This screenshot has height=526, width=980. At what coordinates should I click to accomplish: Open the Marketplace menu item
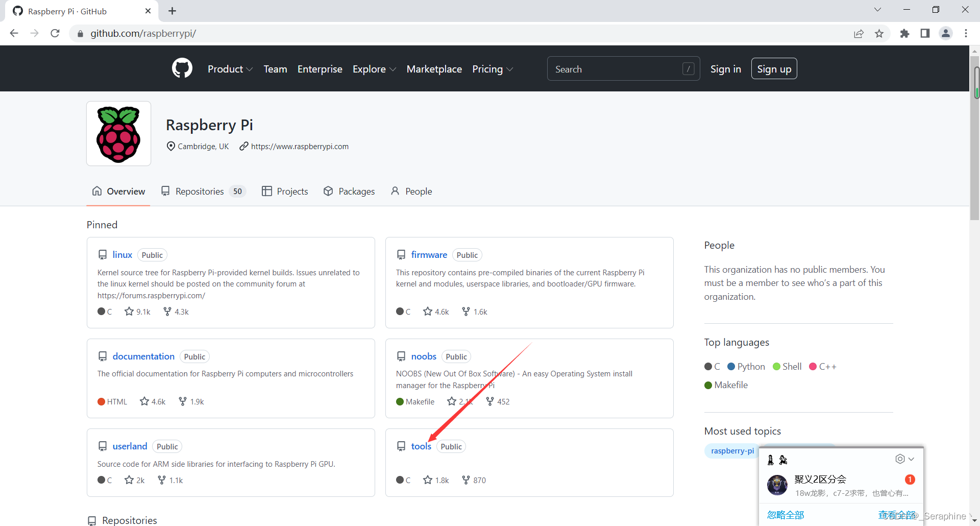tap(434, 69)
